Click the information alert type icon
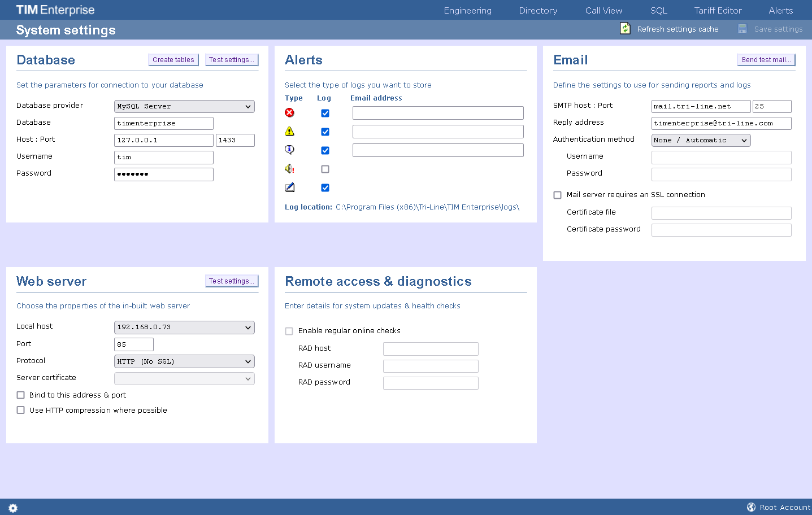The height and width of the screenshot is (515, 812). point(289,150)
